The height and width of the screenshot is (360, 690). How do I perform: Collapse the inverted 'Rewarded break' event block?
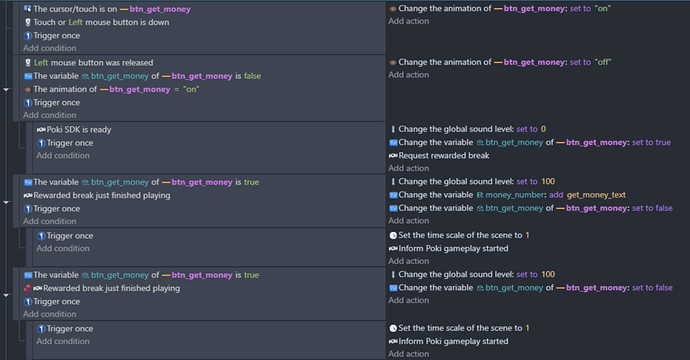pos(6,295)
